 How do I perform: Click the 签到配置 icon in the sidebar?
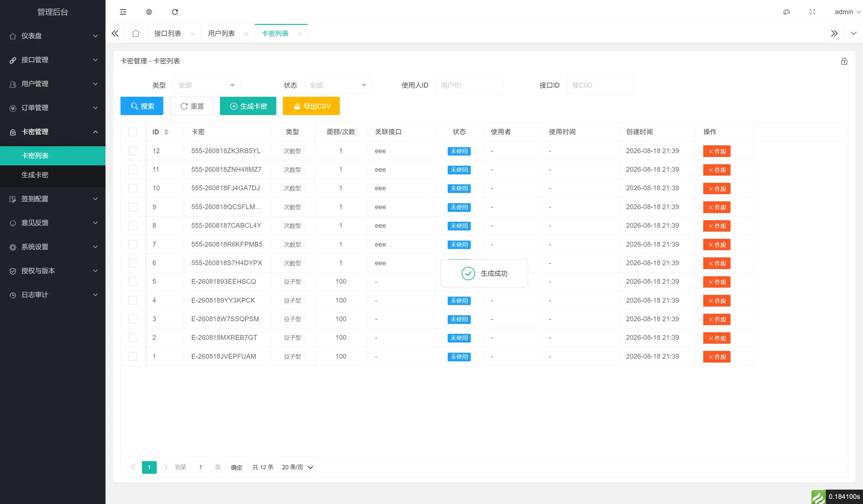click(13, 199)
